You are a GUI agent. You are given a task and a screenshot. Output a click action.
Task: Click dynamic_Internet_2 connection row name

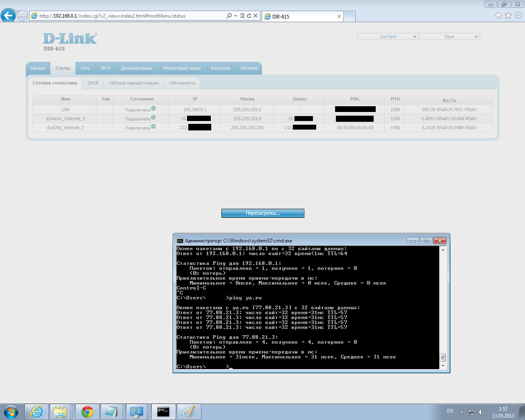click(x=65, y=119)
